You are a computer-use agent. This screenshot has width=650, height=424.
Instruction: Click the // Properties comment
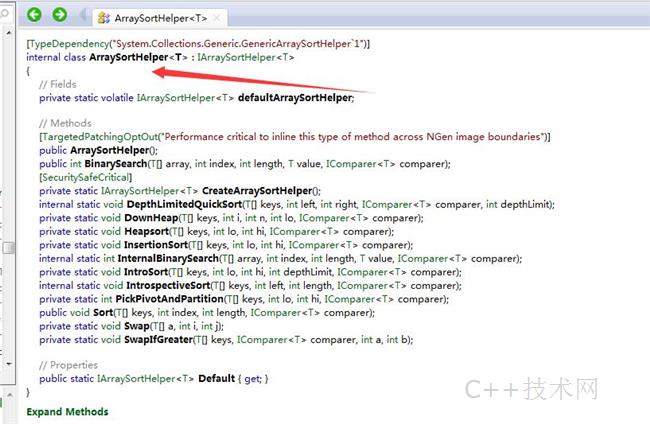(68, 365)
